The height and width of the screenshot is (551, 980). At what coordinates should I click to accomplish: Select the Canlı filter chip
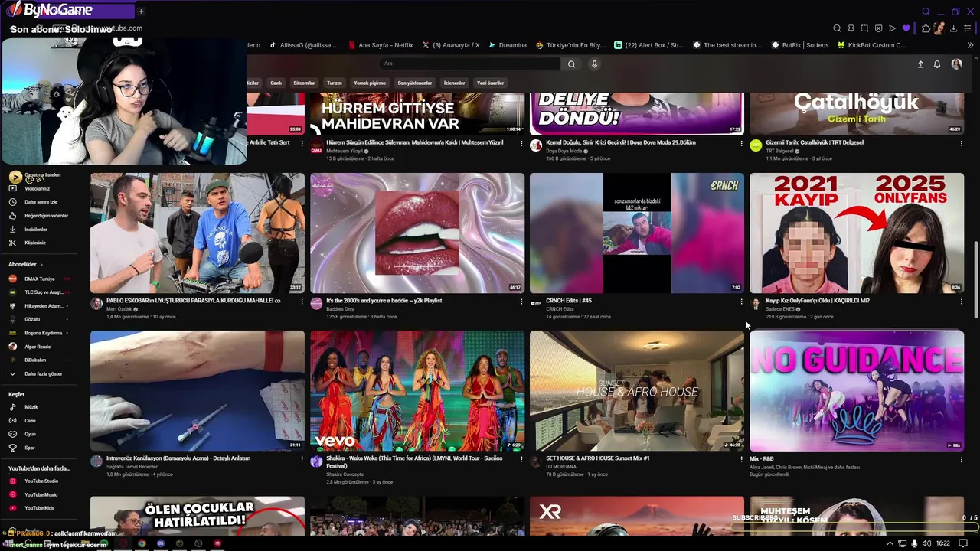click(x=276, y=83)
